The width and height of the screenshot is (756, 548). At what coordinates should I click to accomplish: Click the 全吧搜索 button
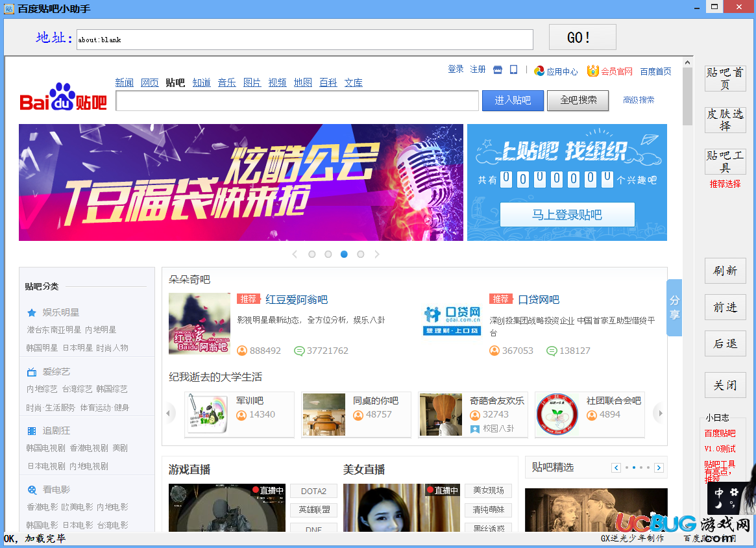coord(578,101)
